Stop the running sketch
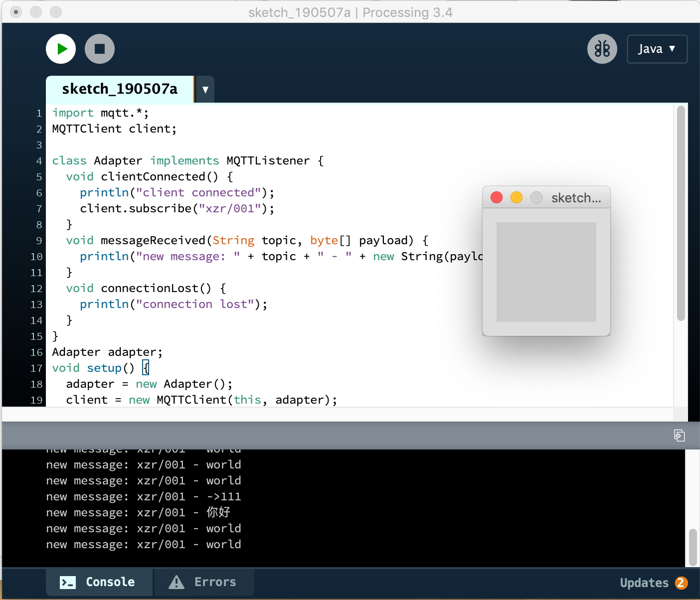Image resolution: width=700 pixels, height=600 pixels. (100, 49)
